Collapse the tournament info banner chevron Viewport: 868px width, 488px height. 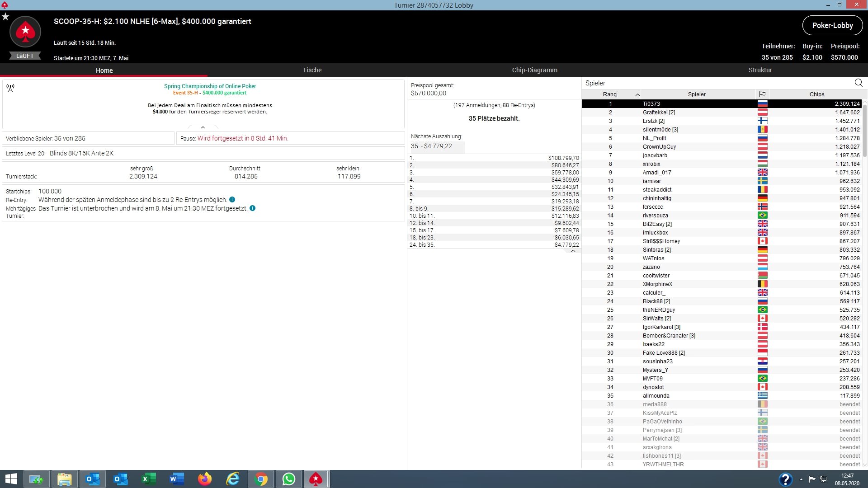203,127
